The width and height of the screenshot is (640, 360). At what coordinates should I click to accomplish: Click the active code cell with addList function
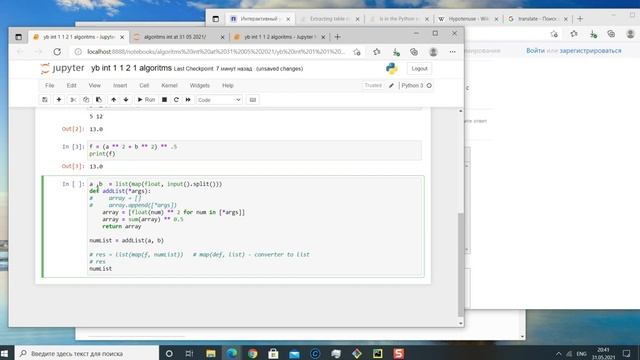(255, 227)
